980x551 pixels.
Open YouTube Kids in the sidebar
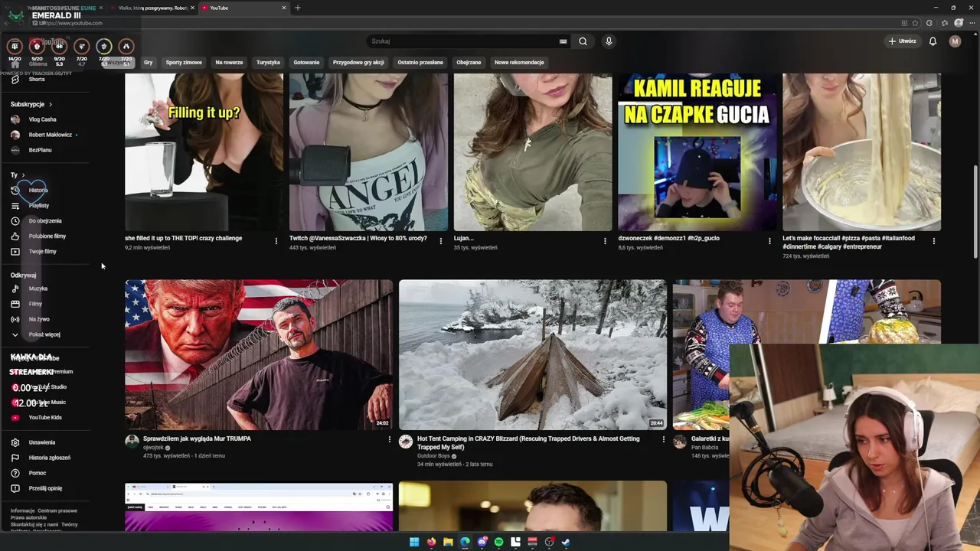coord(46,417)
